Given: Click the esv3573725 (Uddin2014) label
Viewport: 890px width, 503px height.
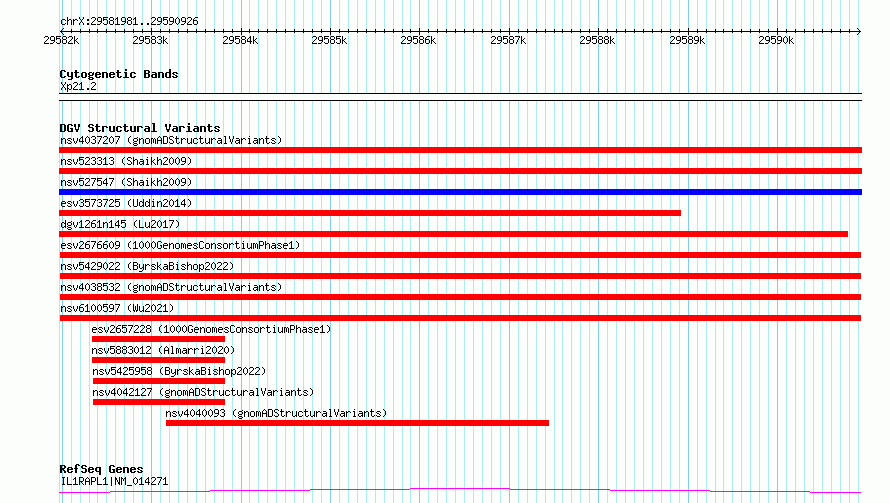Looking at the screenshot, I should click(126, 203).
